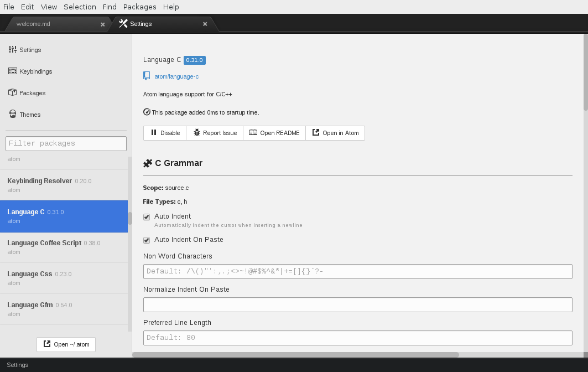Click Open in Atom button
The height and width of the screenshot is (372, 588).
[335, 133]
